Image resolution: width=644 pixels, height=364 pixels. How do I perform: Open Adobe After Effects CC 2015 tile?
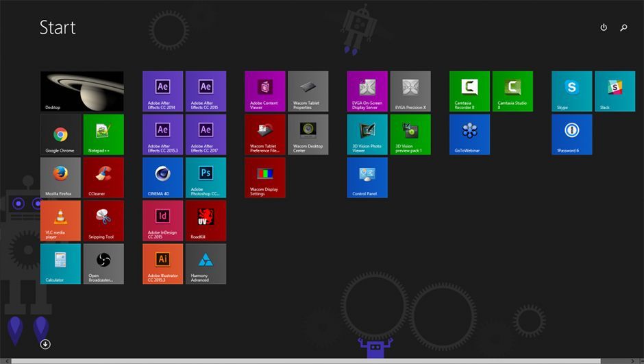[206, 91]
